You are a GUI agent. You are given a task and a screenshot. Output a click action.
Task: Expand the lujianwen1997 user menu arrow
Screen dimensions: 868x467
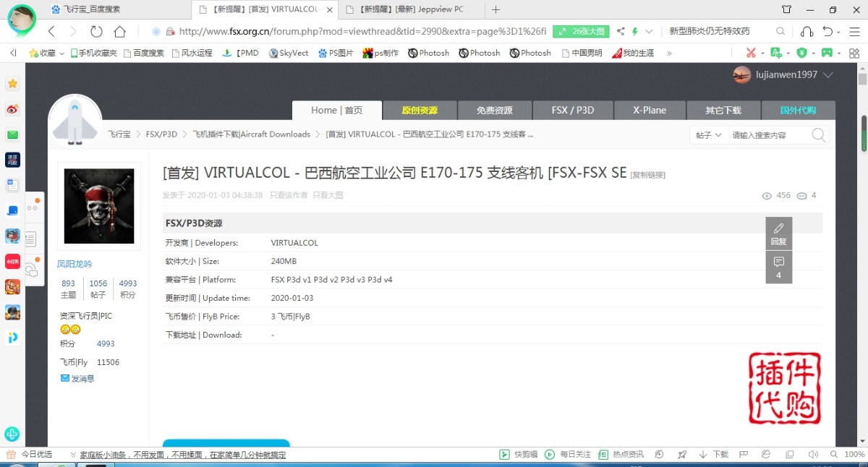coord(828,75)
